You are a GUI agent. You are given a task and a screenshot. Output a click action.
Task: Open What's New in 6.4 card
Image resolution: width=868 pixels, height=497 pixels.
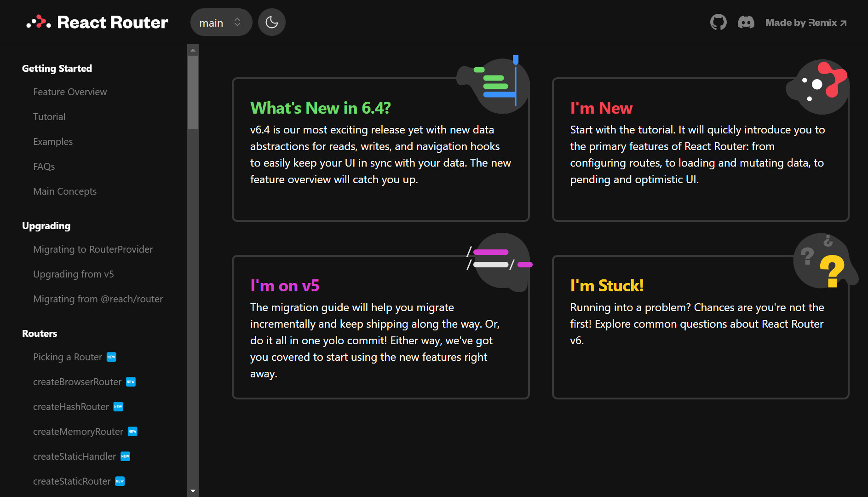(x=381, y=150)
